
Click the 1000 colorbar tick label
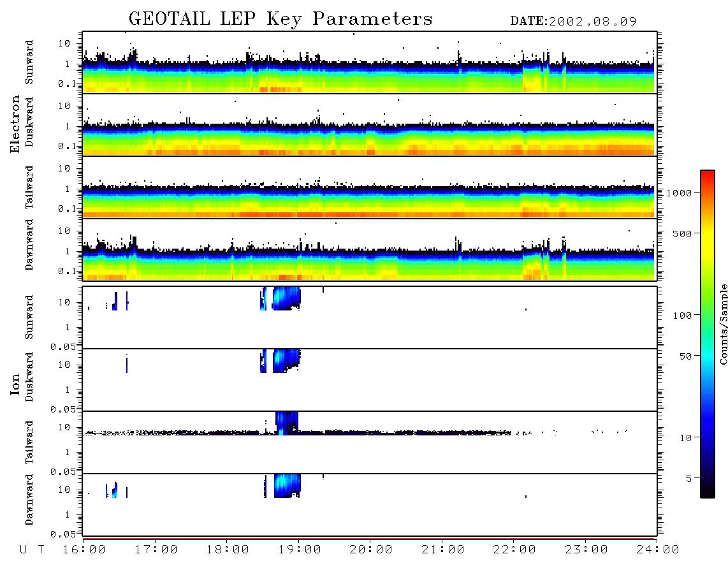[679, 193]
